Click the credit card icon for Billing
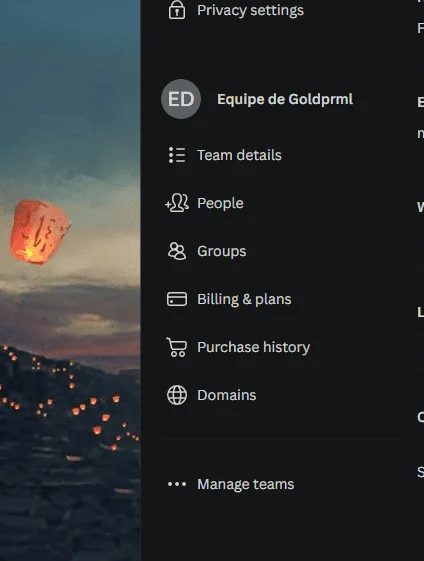424x561 pixels. (177, 299)
